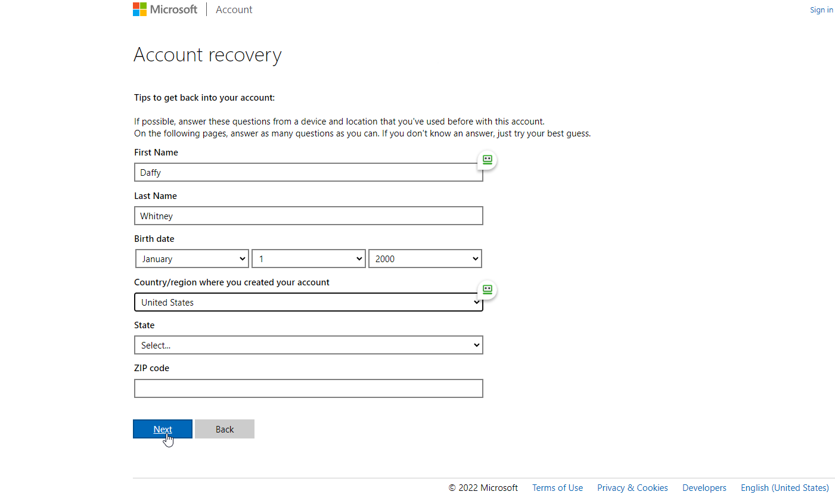Click the blue Next button
The width and height of the screenshot is (835, 504).
click(x=163, y=429)
